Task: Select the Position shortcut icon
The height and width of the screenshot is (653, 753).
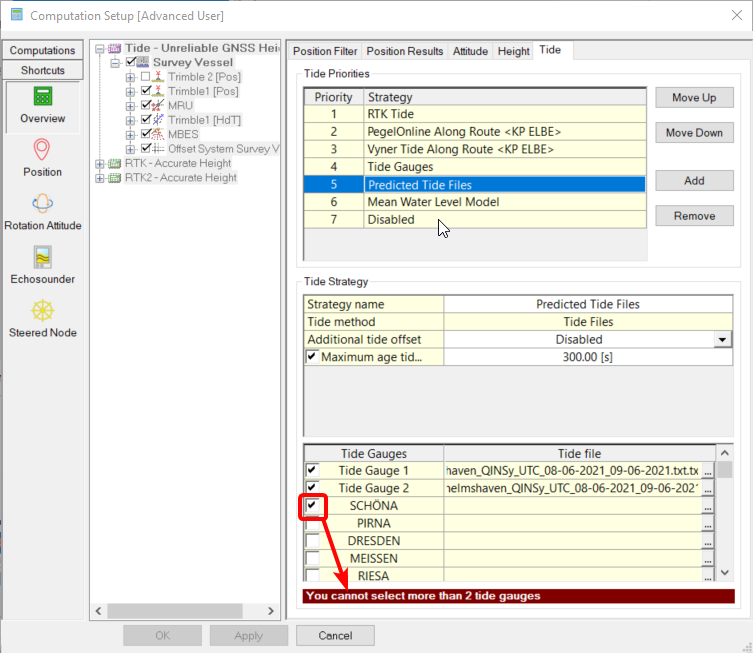Action: (x=43, y=151)
